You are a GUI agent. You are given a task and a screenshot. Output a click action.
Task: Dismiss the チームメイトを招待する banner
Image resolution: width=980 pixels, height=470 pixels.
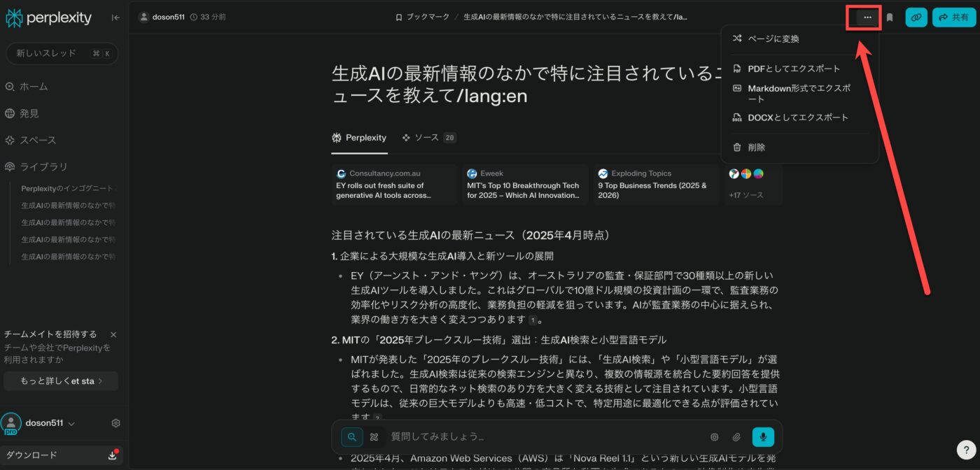coord(113,335)
